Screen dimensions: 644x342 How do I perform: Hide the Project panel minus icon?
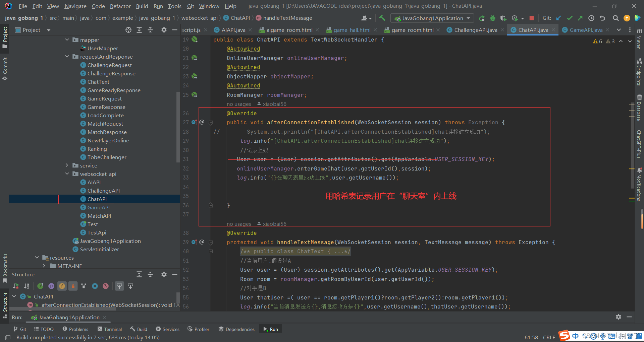tap(174, 30)
